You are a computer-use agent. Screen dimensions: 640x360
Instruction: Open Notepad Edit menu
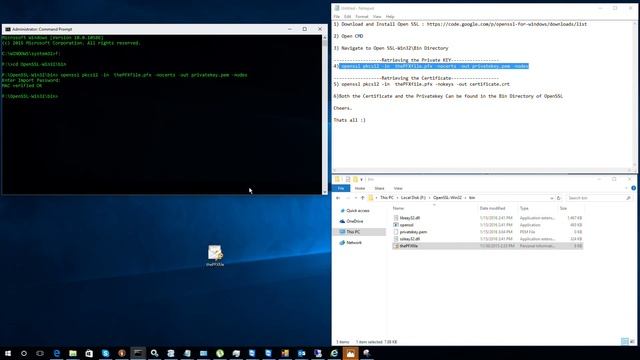(x=347, y=17)
